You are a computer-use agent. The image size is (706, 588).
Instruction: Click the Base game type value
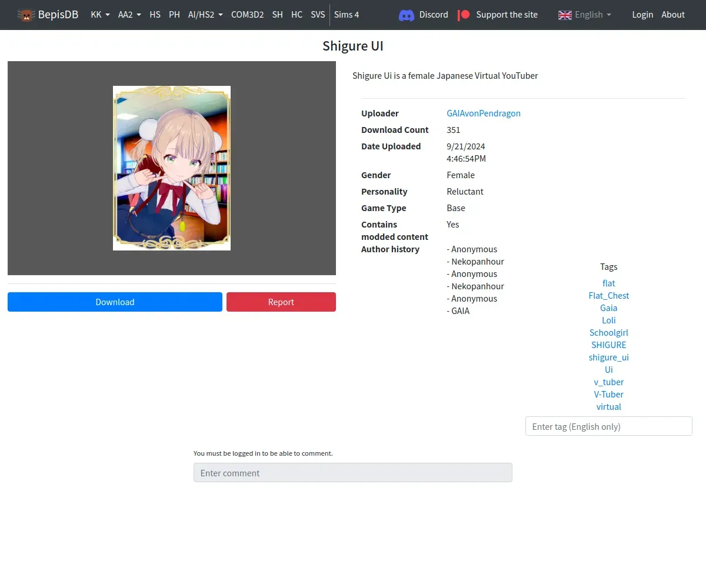(456, 208)
